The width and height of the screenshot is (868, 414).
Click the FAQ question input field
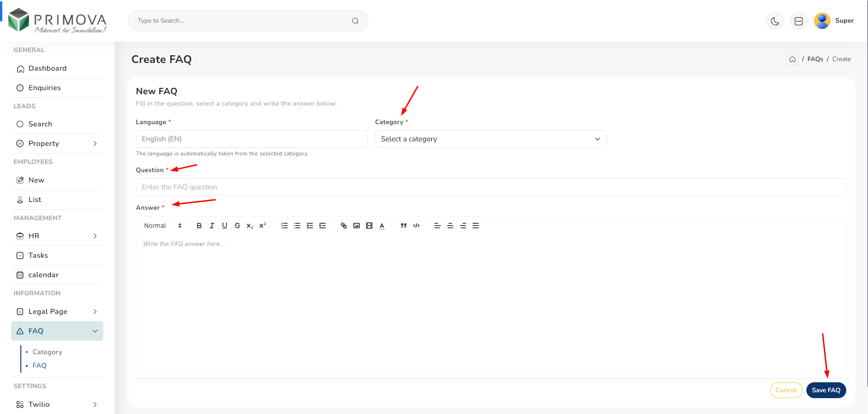[491, 187]
